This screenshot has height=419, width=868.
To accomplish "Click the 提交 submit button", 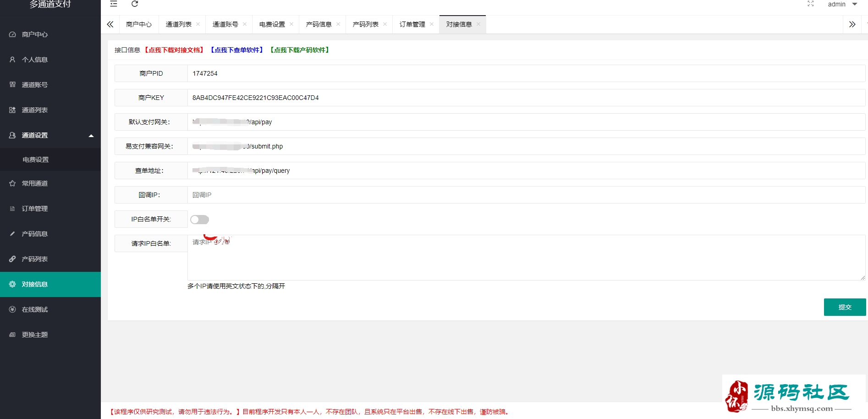I will [x=844, y=307].
